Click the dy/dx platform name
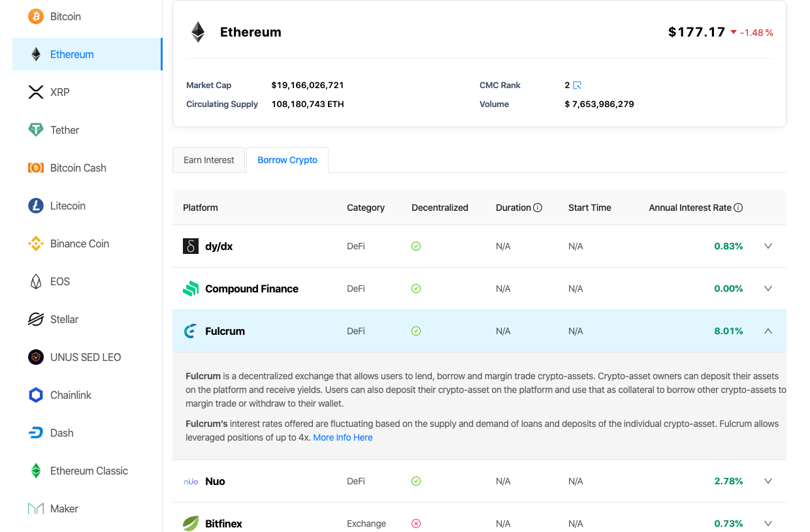The image size is (810, 532). click(219, 246)
